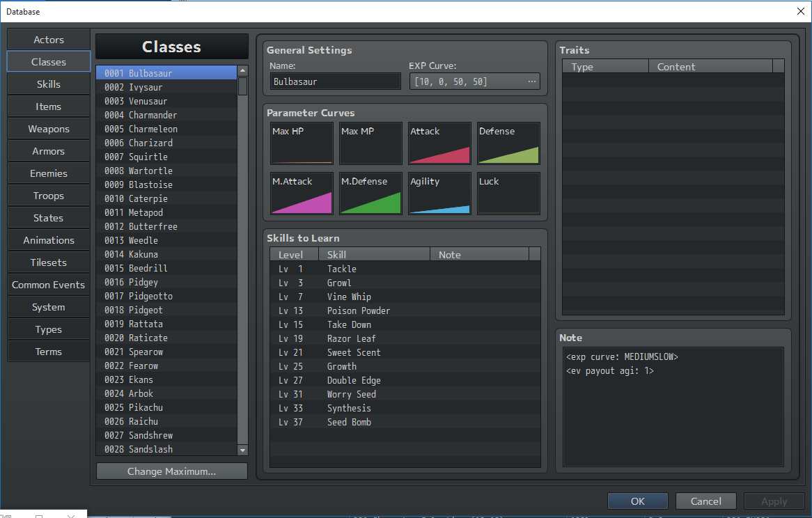The image size is (812, 518).
Task: Select the Lv 3 Growl skill row
Action: [x=405, y=283]
